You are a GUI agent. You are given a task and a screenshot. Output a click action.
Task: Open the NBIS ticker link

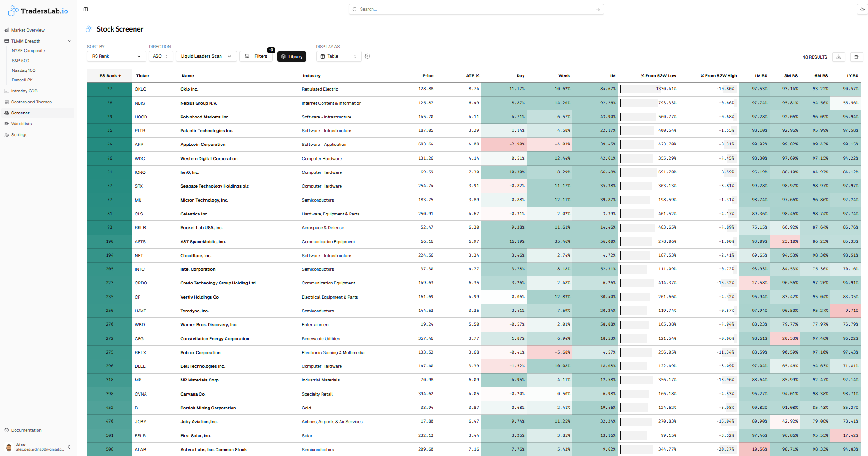140,103
